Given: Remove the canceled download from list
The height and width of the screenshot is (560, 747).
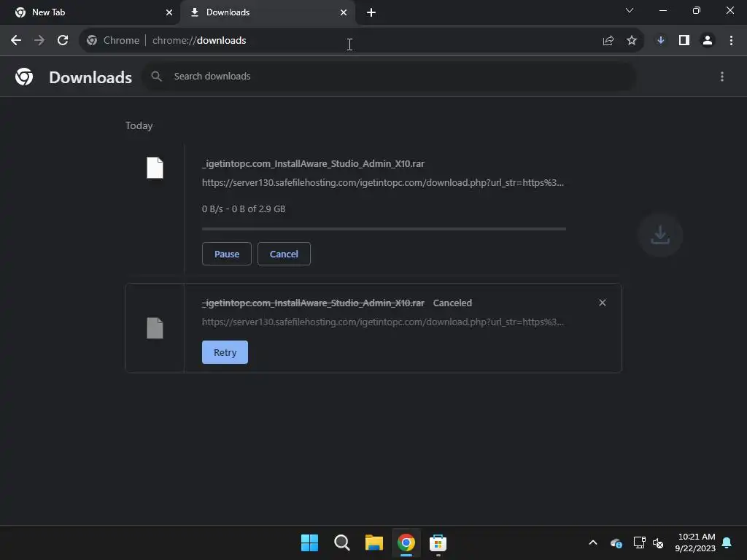Looking at the screenshot, I should (x=602, y=303).
